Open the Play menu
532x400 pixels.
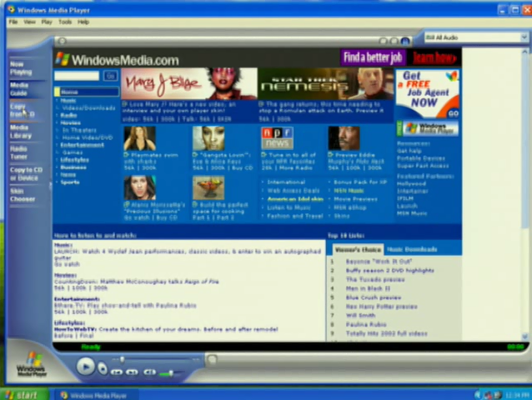47,22
